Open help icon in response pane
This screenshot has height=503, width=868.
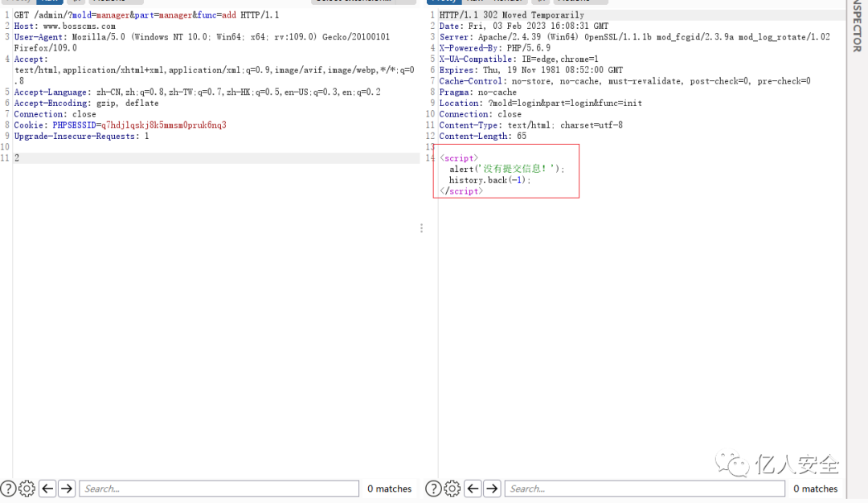point(433,489)
